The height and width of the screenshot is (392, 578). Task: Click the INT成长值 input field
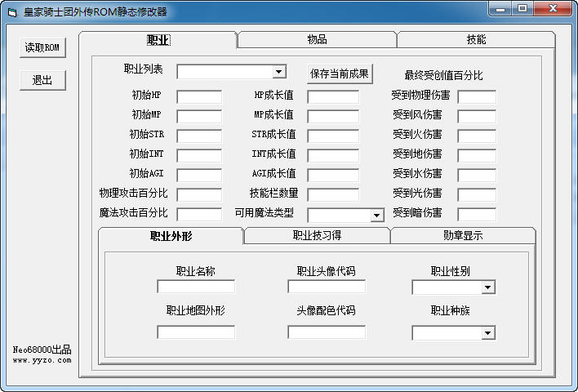click(333, 155)
